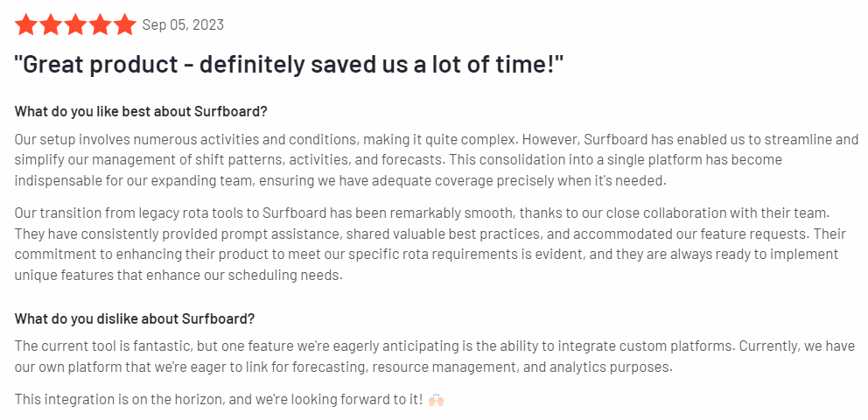Click "What do you dislike about Surfboard?" heading
Image resolution: width=868 pixels, height=420 pixels.
pos(135,318)
